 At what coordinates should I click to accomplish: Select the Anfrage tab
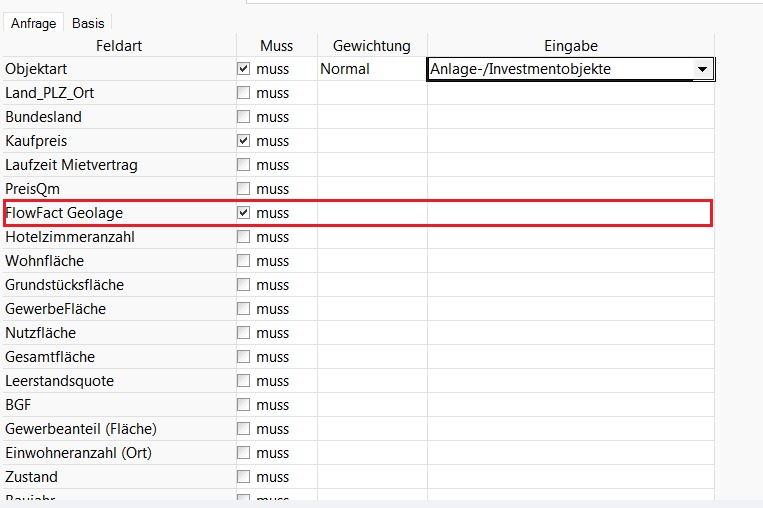click(33, 22)
